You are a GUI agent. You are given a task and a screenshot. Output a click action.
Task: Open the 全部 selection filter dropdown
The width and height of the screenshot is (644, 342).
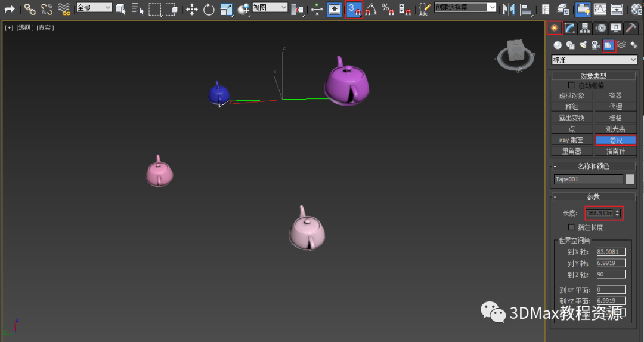click(94, 7)
